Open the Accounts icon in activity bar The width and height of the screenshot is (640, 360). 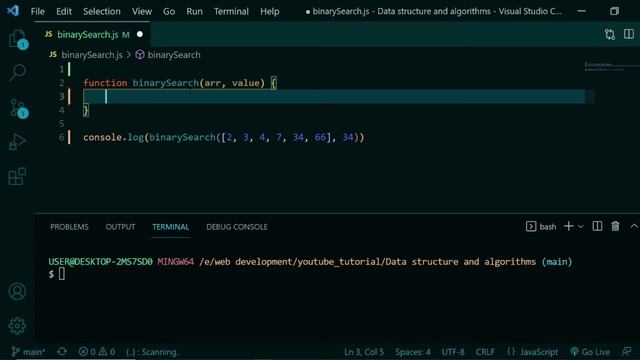tap(17, 291)
